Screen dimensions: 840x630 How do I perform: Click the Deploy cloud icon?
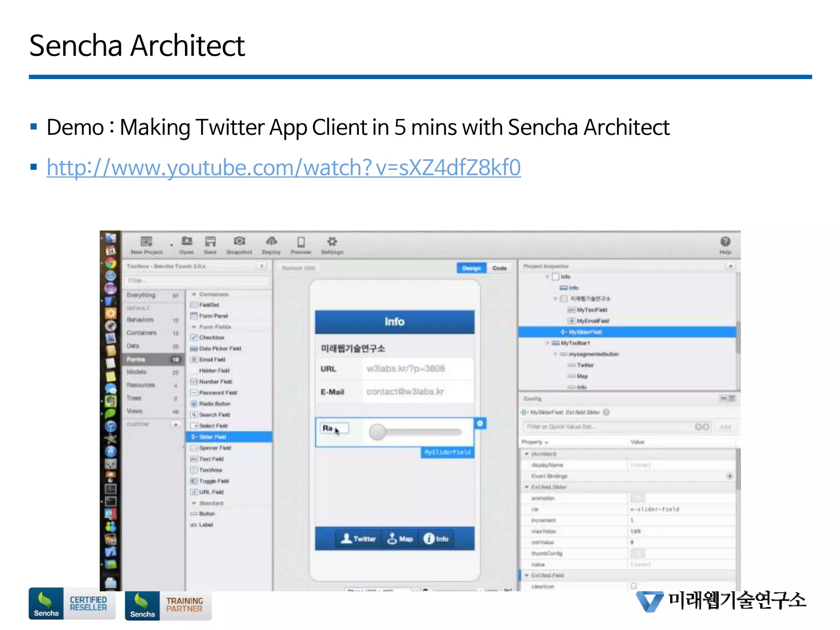click(x=271, y=241)
